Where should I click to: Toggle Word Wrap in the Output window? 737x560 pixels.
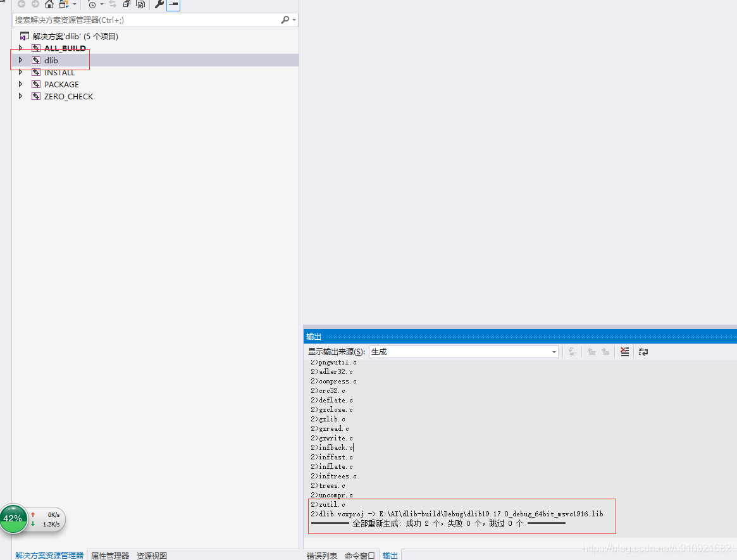(643, 352)
